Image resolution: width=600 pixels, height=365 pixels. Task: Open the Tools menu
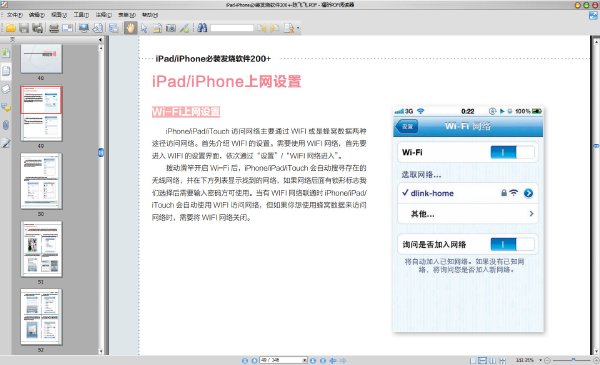coord(81,15)
